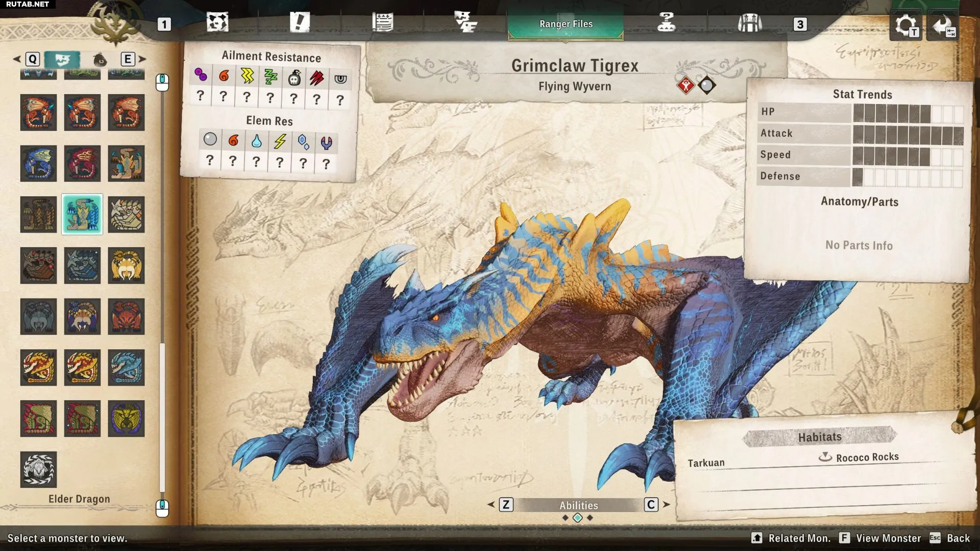Open the map tab icon
The image size is (980, 551).
pos(217,22)
